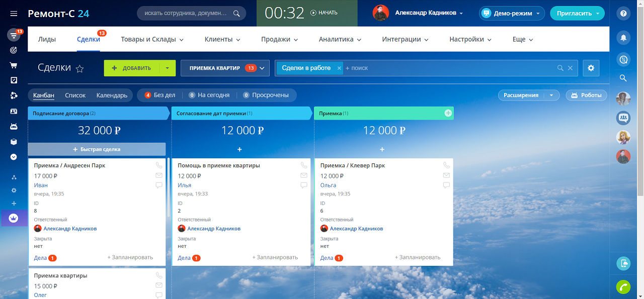The height and width of the screenshot is (299, 644).
Task: Expand the Интеграции menu
Action: click(405, 39)
